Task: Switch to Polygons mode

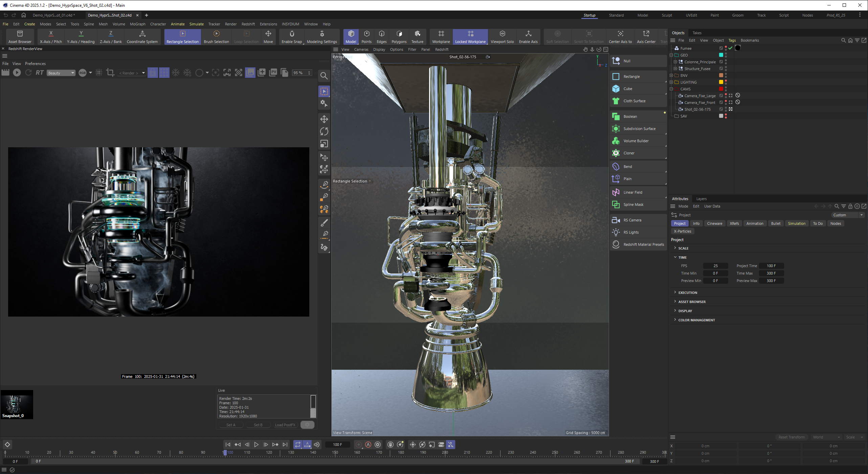Action: click(x=399, y=37)
